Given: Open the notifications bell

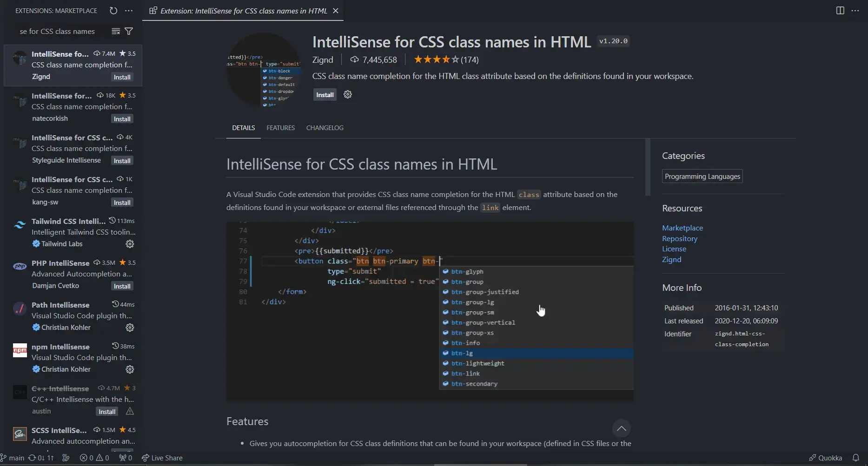Looking at the screenshot, I should coord(855,458).
